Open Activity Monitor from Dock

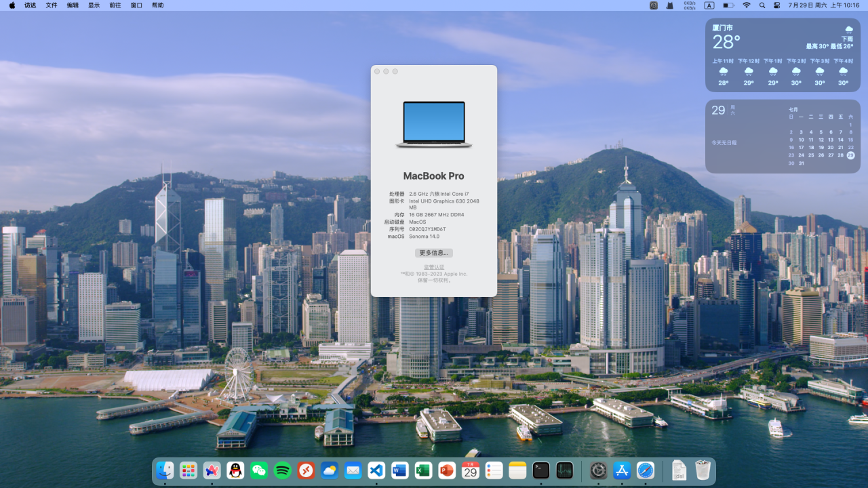pos(564,470)
